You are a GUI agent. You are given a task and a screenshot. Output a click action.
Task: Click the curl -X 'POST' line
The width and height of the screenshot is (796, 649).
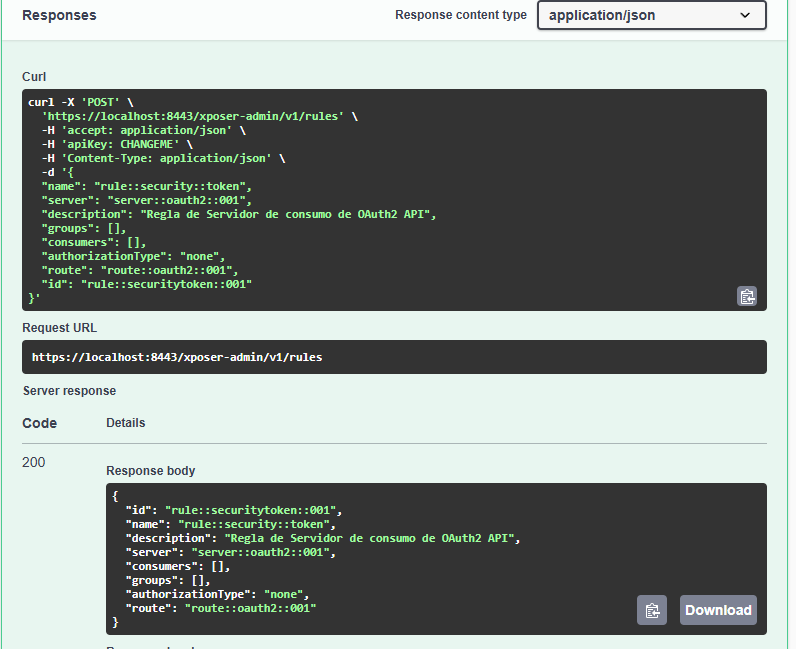tap(81, 102)
